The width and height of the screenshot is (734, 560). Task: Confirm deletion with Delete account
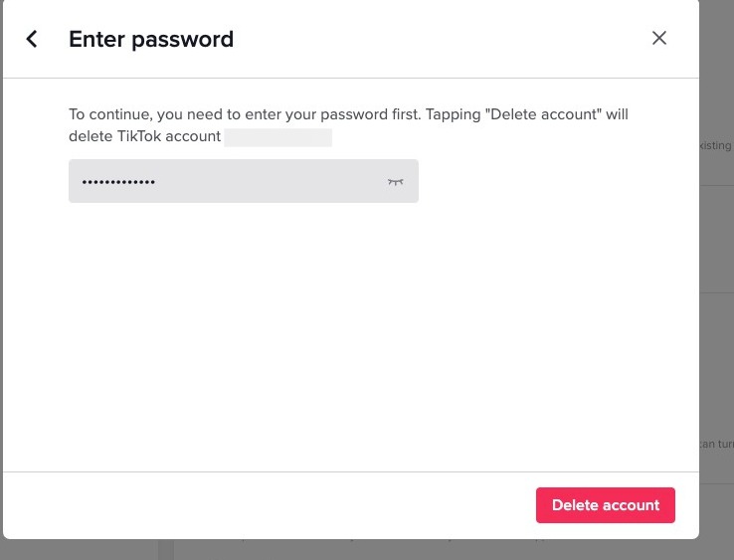(605, 505)
